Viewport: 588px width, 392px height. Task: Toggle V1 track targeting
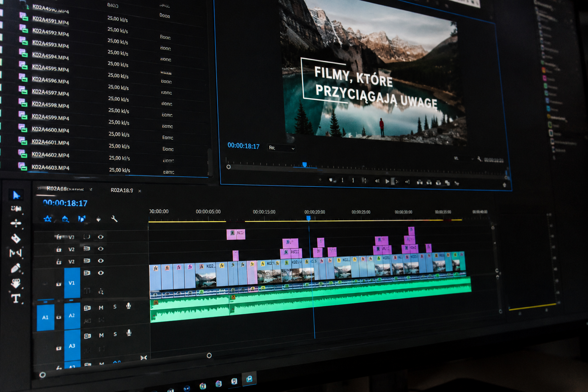(x=72, y=283)
